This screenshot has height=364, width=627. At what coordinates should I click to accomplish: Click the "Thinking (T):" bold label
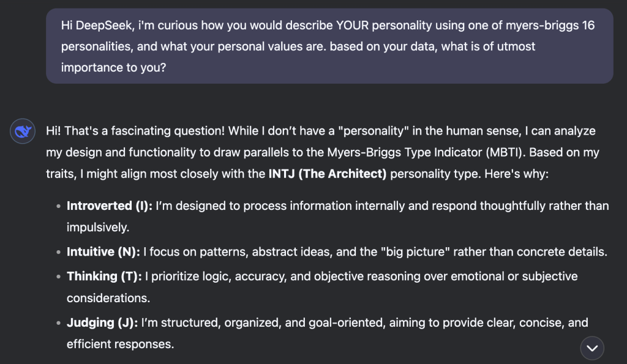point(104,277)
